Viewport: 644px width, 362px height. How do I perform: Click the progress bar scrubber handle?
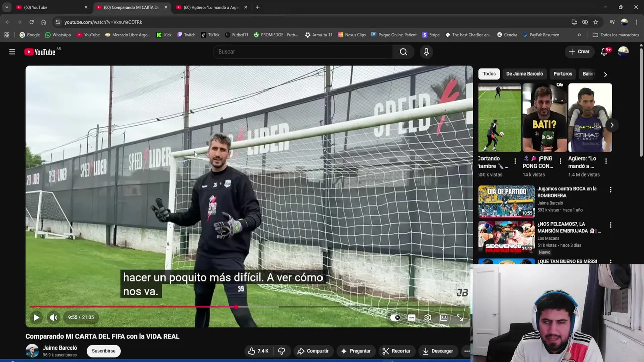[236, 307]
